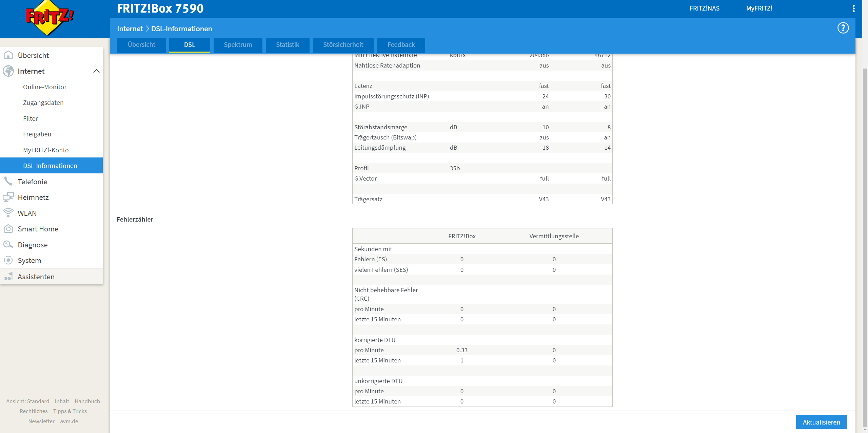Open the MyFRITZ! header link
868x433 pixels.
(759, 8)
